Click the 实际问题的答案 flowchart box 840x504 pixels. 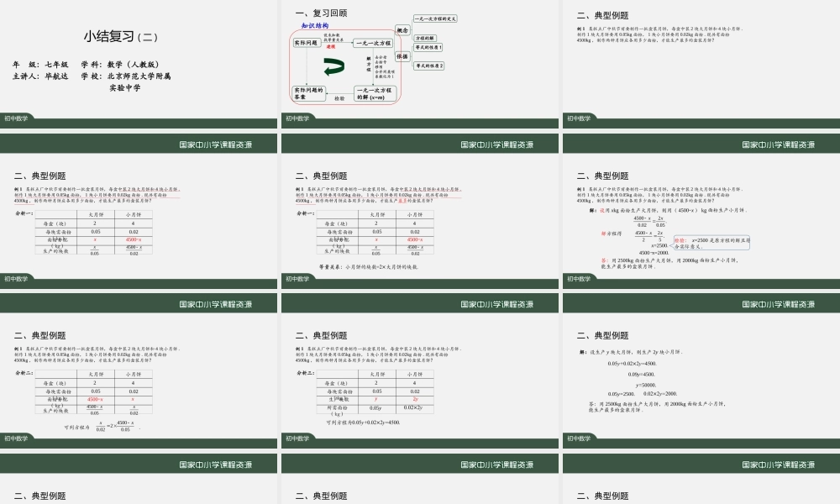click(310, 92)
